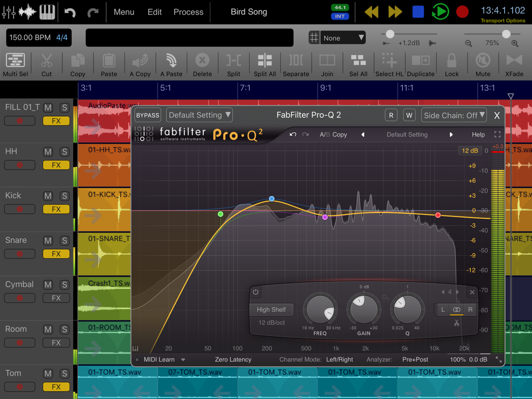Viewport: 532px width, 399px height.
Task: Click the Join tool
Action: [327, 65]
